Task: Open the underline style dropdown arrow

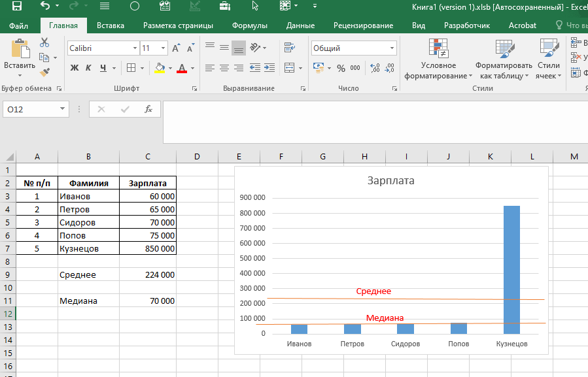Action: (x=114, y=68)
